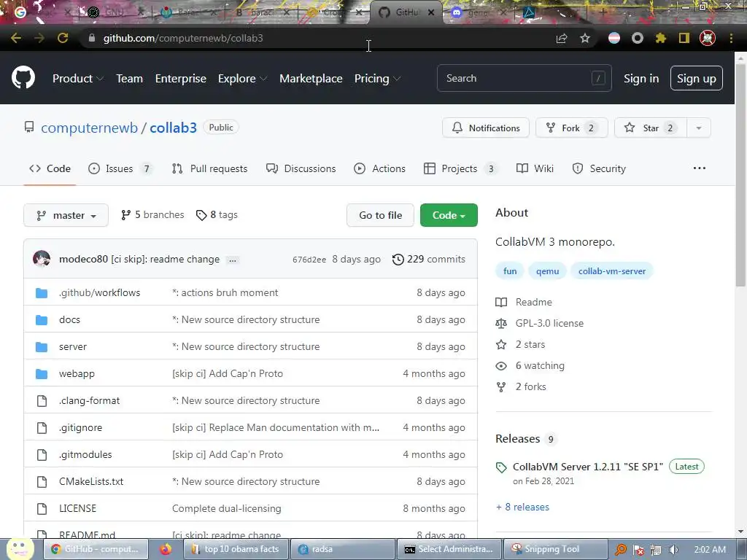Click the repository icon before computernewb
Viewport: 747px width, 560px height.
29,127
